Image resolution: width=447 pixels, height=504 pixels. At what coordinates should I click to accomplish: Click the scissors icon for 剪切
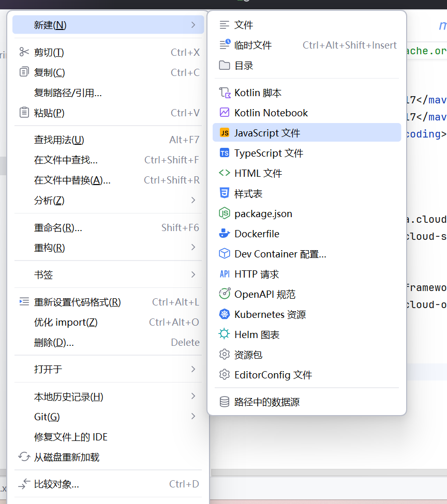click(24, 52)
